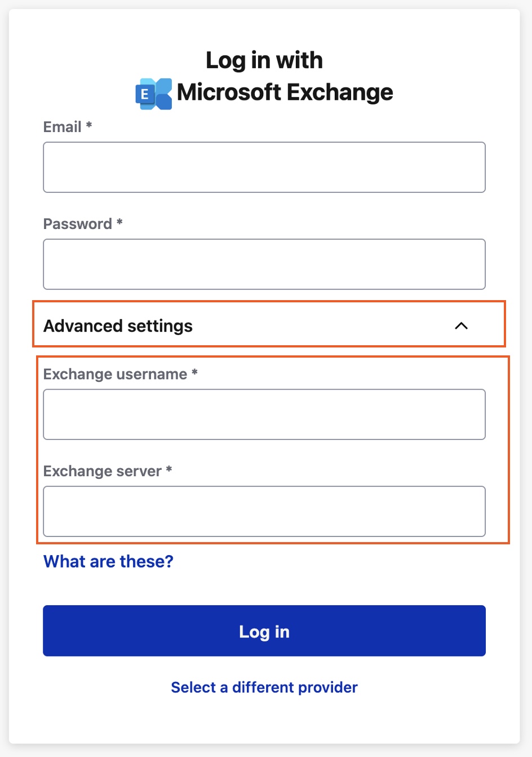
Task: Click the blue Log in button
Action: [x=264, y=631]
